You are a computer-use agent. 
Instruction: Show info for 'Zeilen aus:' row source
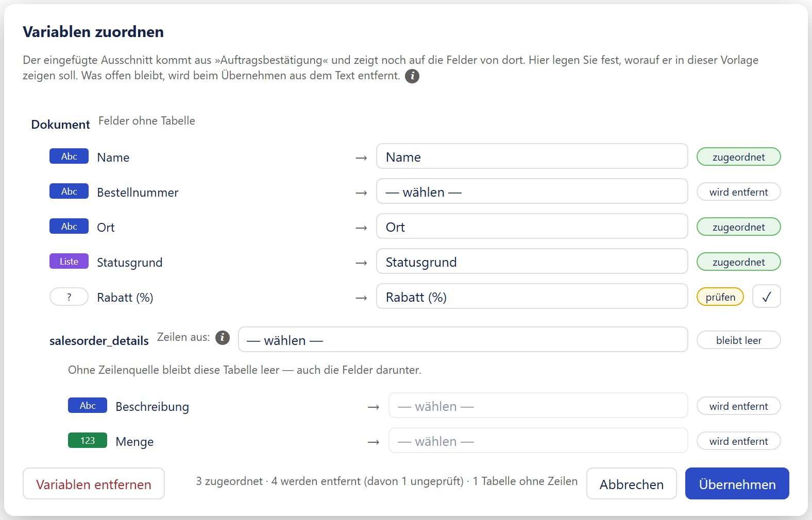tap(223, 337)
